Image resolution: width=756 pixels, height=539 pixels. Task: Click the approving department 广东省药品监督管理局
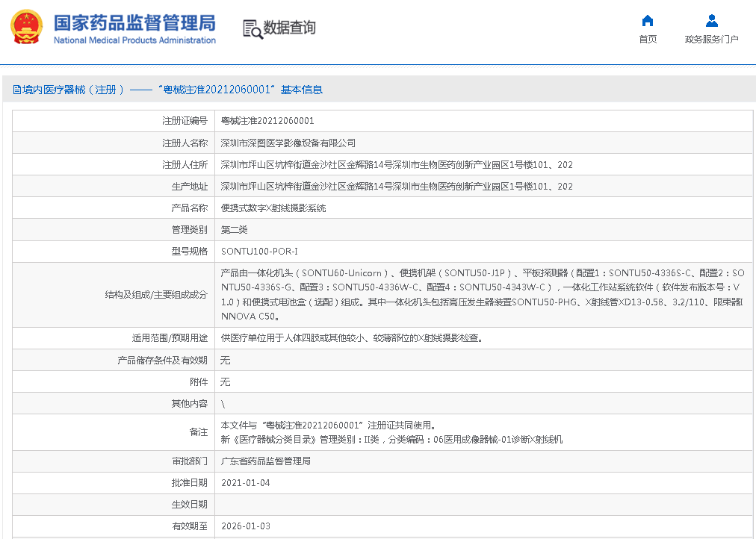coord(265,461)
